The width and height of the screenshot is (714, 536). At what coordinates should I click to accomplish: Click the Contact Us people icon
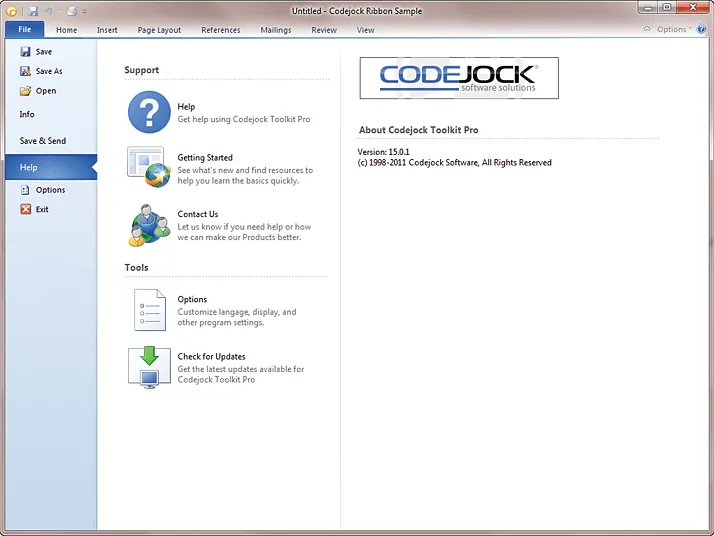click(x=149, y=225)
